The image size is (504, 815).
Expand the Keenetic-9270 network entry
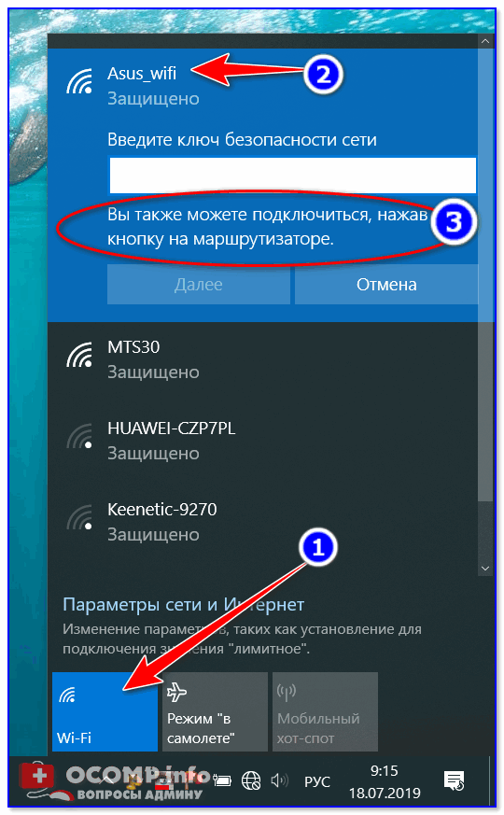click(262, 522)
